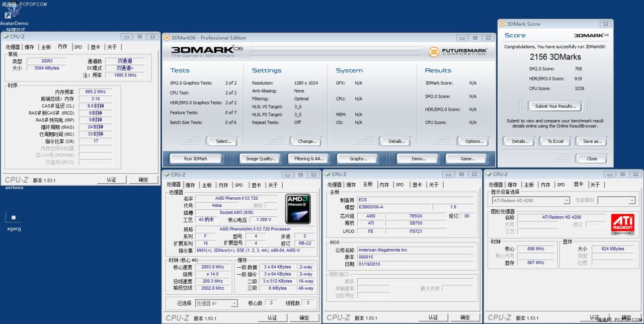Click 确定 in CPU-Z memory window
Screen dimensions: 644x324
(x=143, y=180)
